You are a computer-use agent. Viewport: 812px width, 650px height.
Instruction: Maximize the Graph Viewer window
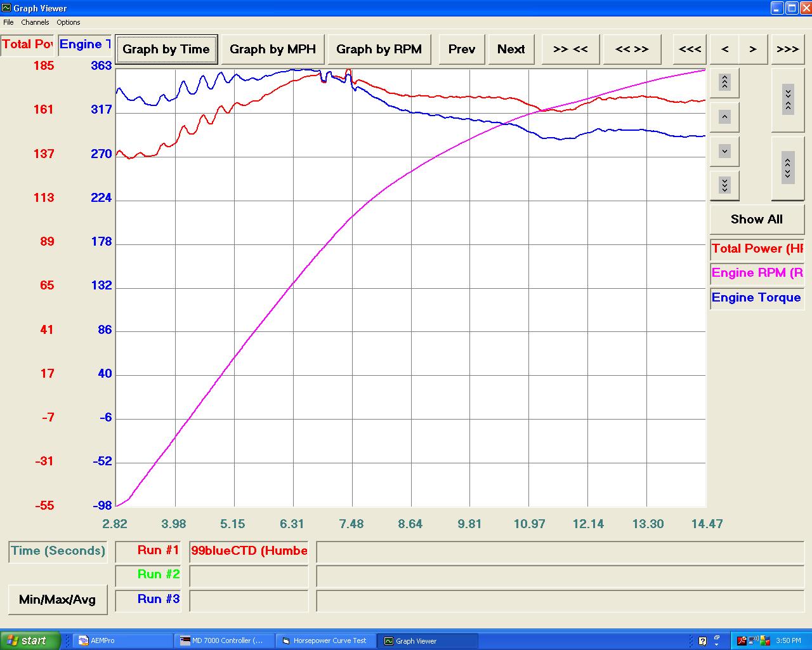point(792,8)
